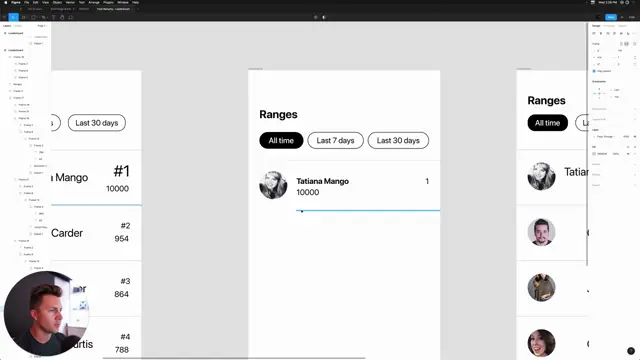Select landscape frame orientation
This screenshot has width=640, height=360.
pos(627,44)
